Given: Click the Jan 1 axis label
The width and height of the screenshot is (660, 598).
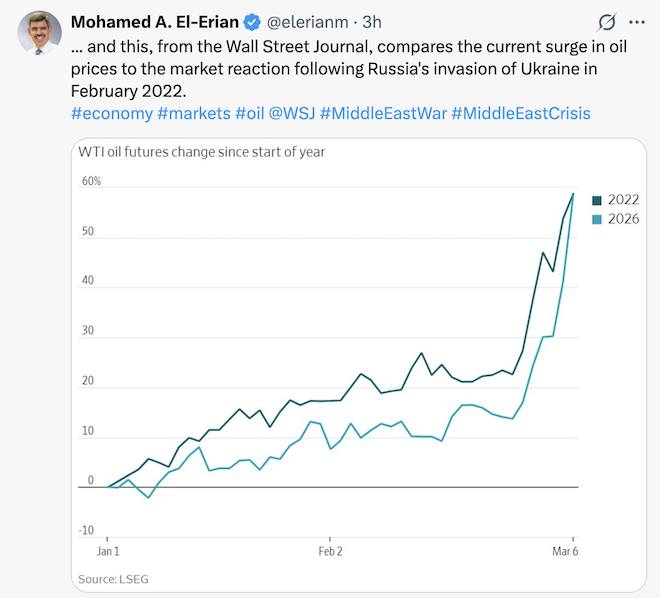Looking at the screenshot, I should click(x=107, y=551).
